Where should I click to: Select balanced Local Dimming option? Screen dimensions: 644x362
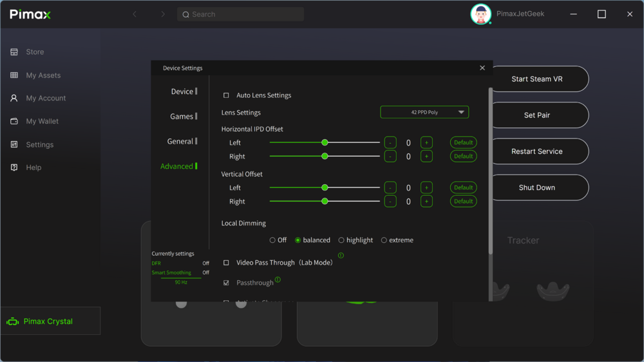point(298,240)
